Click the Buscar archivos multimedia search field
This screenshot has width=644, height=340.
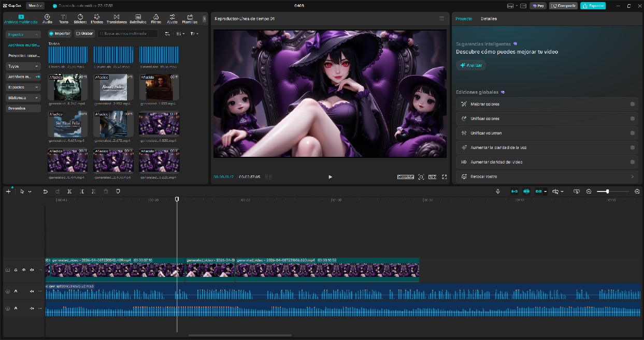coord(127,34)
